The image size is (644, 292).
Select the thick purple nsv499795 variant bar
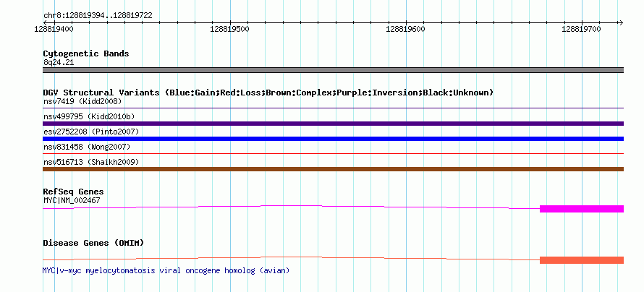pos(333,124)
